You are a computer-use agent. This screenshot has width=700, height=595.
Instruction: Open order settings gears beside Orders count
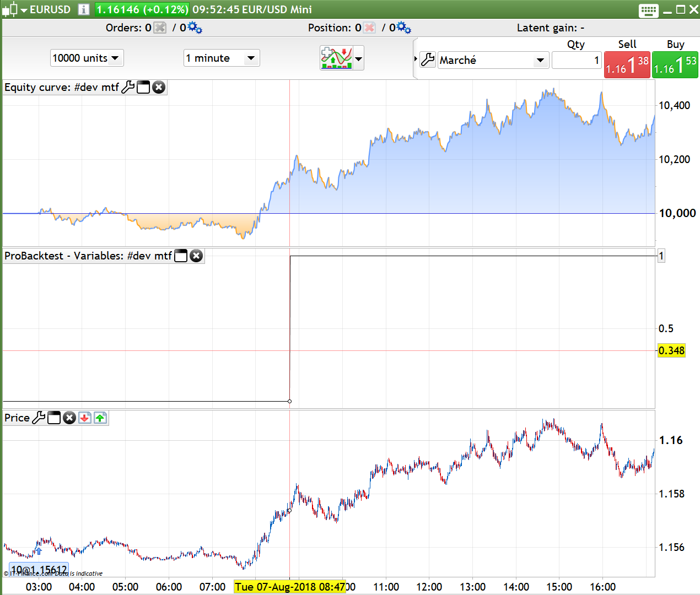(x=195, y=28)
